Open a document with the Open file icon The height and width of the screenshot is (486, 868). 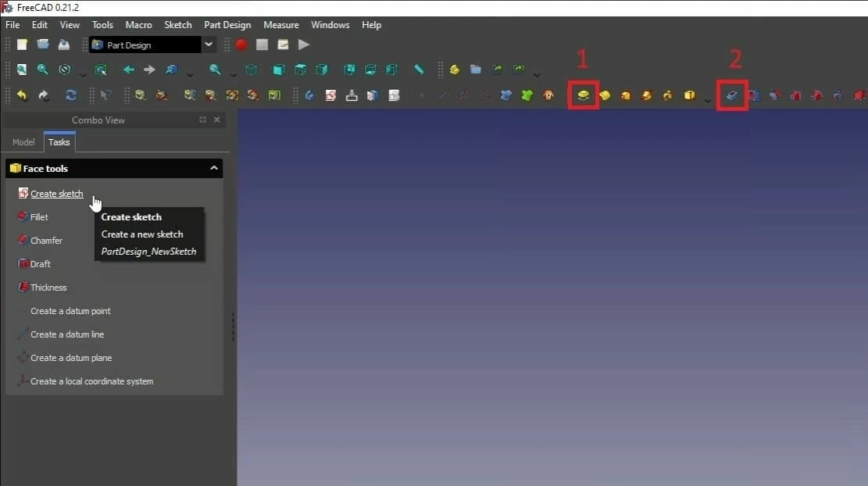click(42, 44)
